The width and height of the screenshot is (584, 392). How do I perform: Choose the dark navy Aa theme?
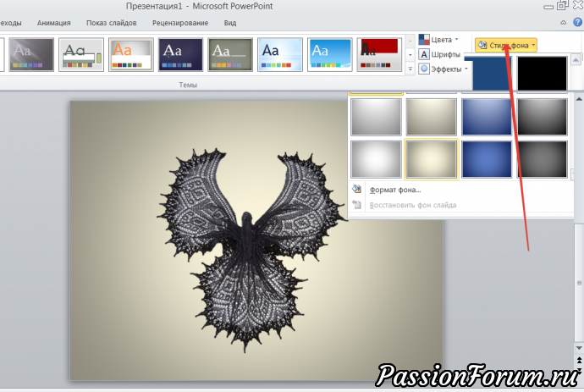[x=180, y=53]
